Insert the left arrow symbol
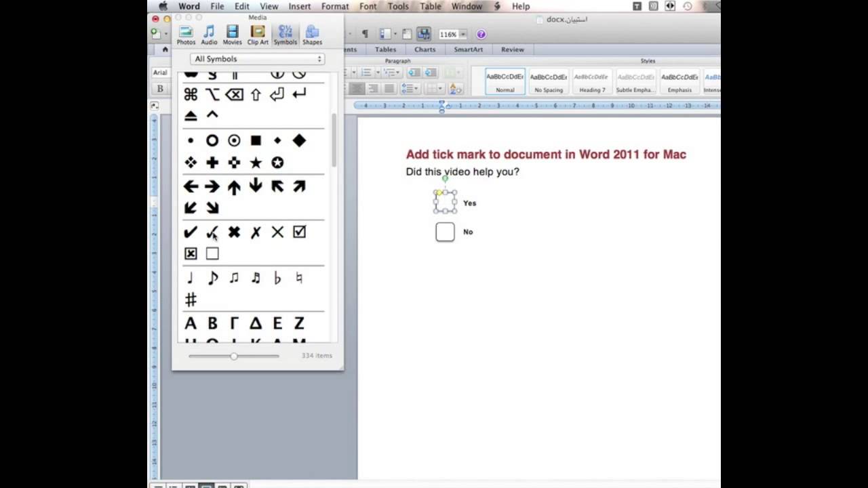Viewport: 868px width, 488px height. [191, 186]
